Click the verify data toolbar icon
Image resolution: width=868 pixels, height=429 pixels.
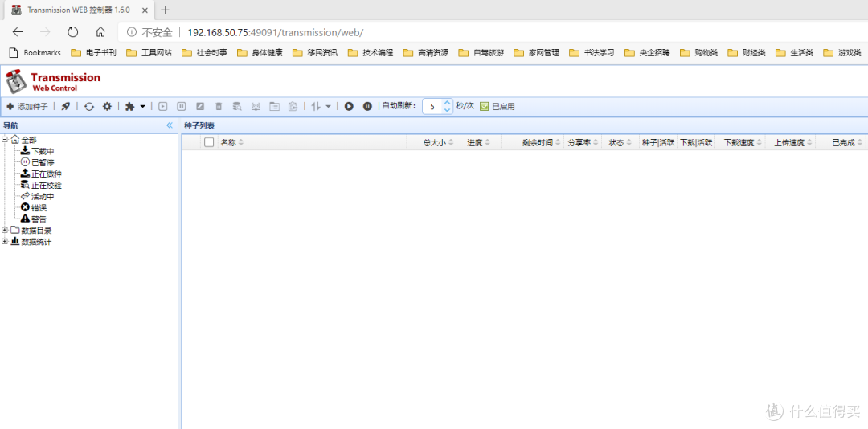coord(237,106)
